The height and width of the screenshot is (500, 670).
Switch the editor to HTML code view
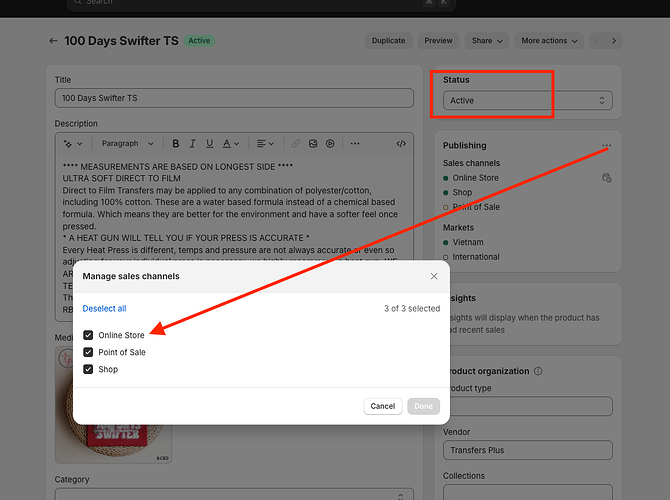coord(401,144)
